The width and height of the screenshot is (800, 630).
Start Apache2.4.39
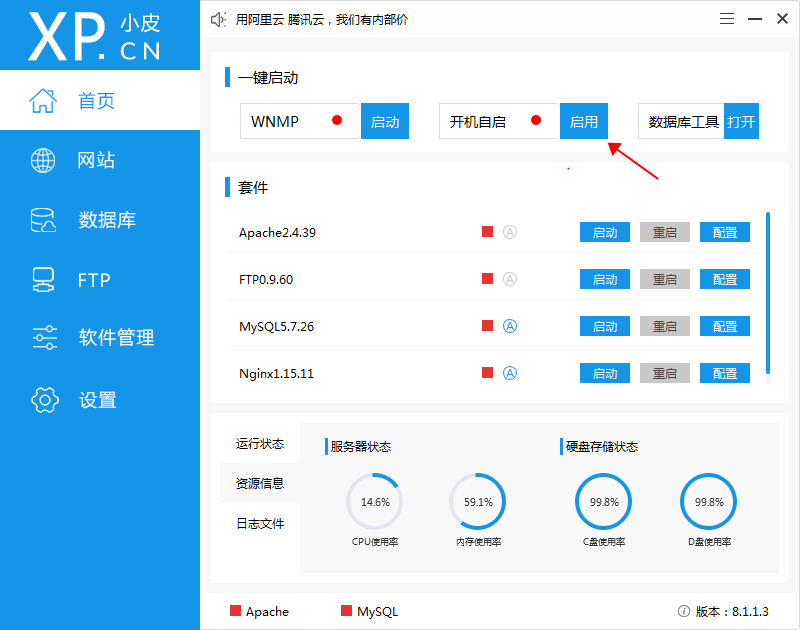pos(605,232)
